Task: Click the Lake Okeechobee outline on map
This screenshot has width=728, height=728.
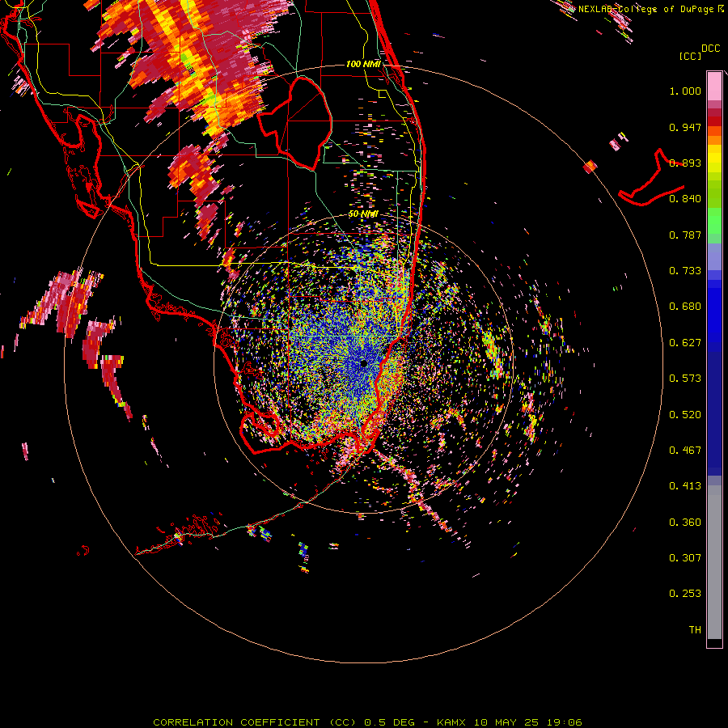Action: tap(295, 124)
